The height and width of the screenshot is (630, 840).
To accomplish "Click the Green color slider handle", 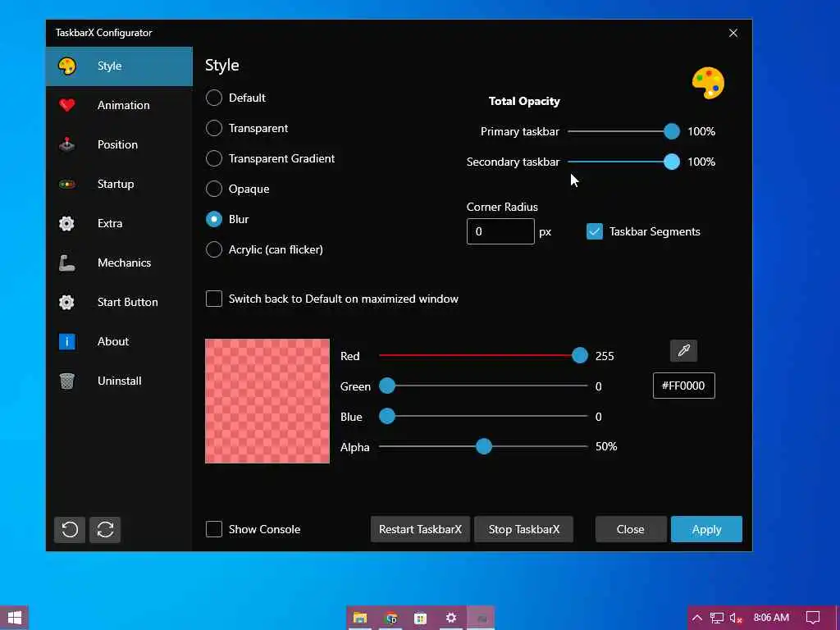I will click(387, 386).
